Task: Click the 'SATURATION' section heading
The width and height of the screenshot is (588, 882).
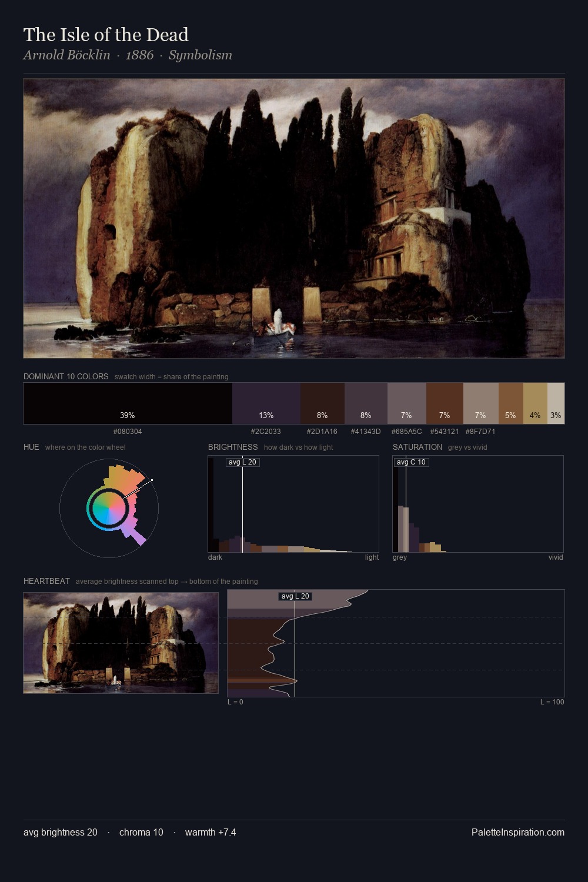Action: click(x=417, y=447)
